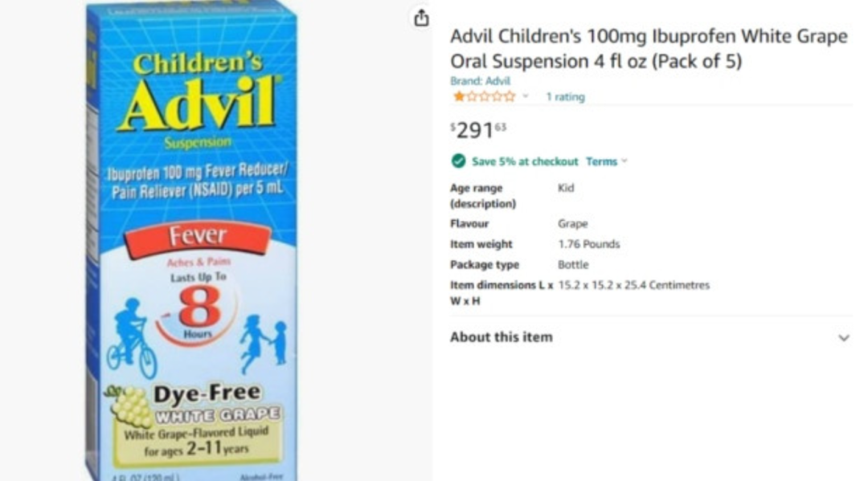Click the Advil Children's Ibuprofen product title
The width and height of the screenshot is (868, 481).
pos(649,48)
